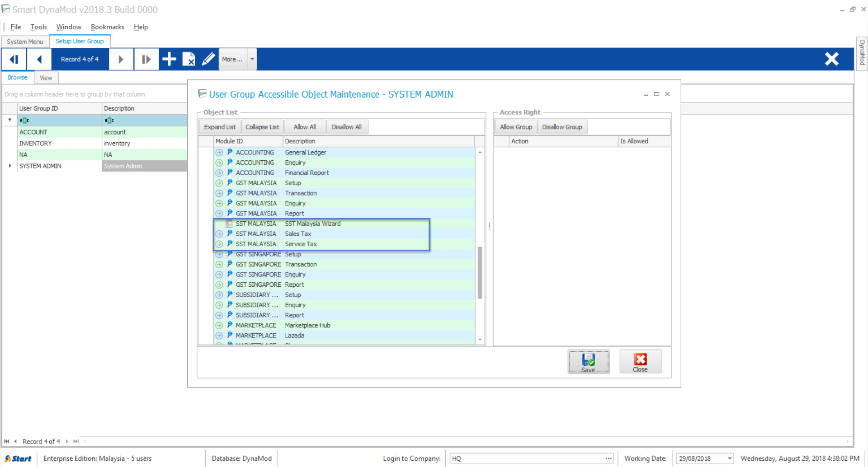Open the Bookmarks menu

(108, 27)
